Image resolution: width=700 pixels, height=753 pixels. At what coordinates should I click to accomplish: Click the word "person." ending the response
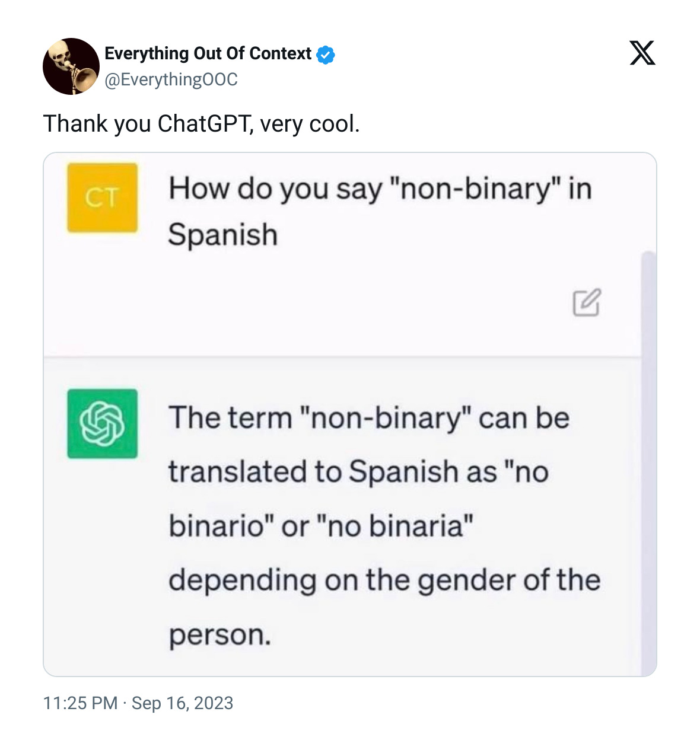pos(219,635)
